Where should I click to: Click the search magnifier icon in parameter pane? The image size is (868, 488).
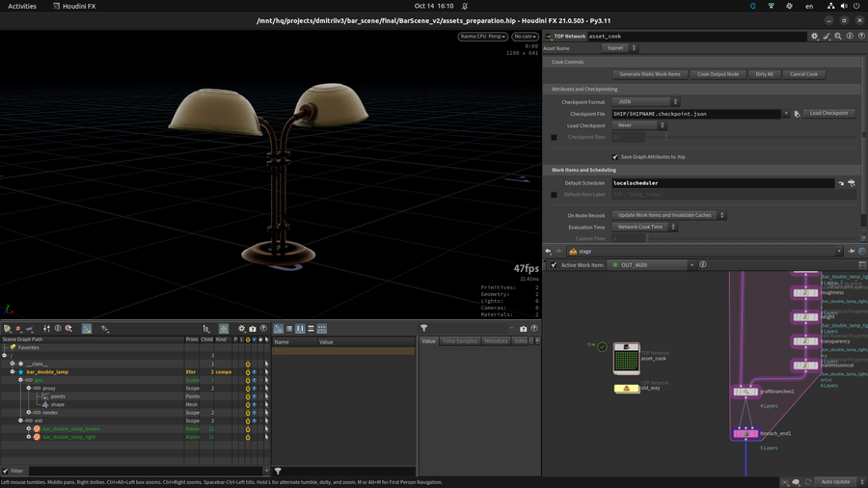[x=838, y=37]
